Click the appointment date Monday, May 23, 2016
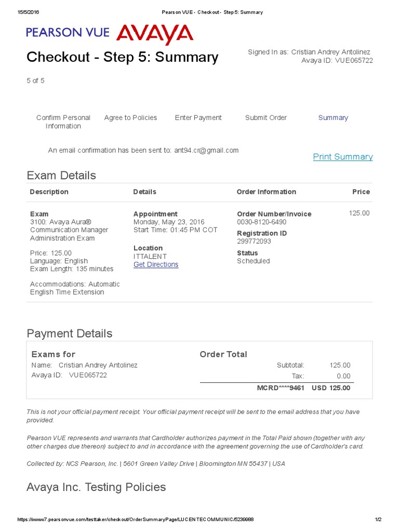This screenshot has width=399, height=532. click(169, 222)
